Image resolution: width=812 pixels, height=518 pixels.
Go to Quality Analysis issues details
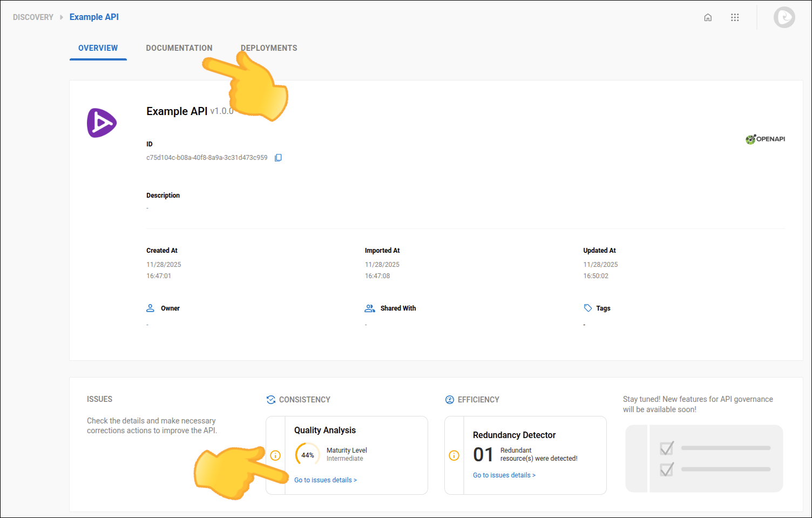pos(326,480)
